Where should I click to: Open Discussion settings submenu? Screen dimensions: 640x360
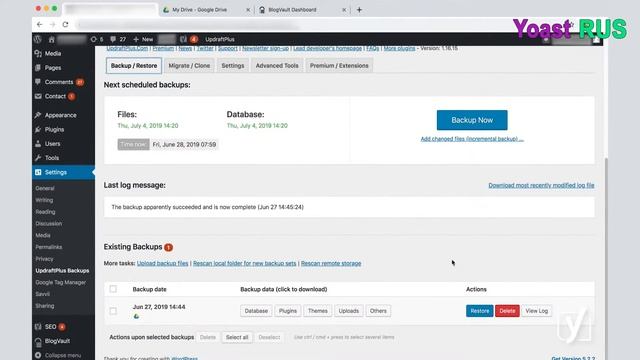(x=49, y=224)
